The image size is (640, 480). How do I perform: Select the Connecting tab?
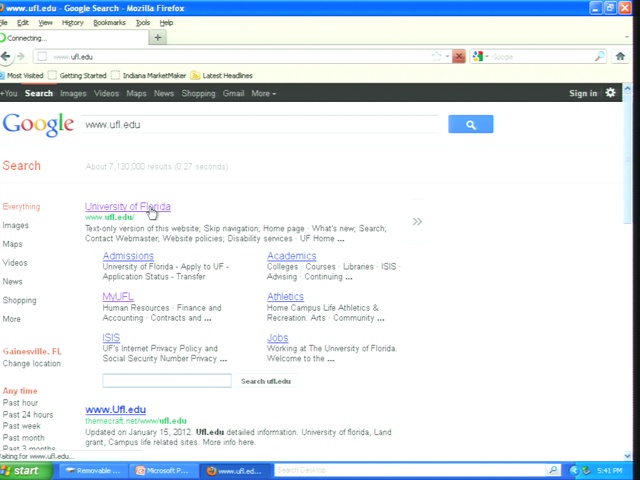(73, 38)
